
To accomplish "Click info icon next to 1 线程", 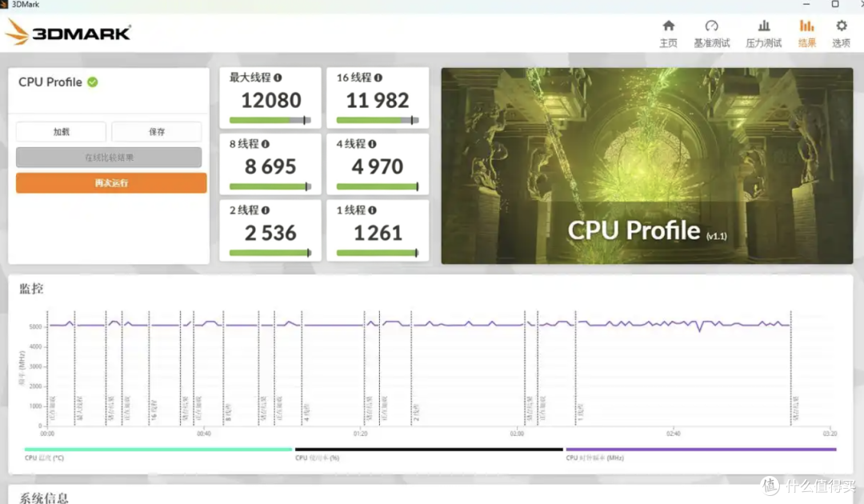I will (x=372, y=210).
